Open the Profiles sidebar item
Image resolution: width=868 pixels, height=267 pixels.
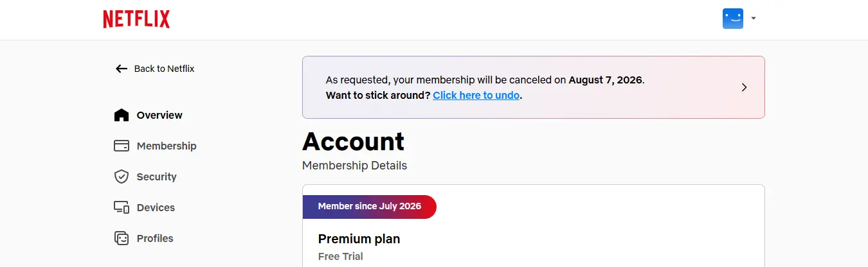tap(155, 238)
